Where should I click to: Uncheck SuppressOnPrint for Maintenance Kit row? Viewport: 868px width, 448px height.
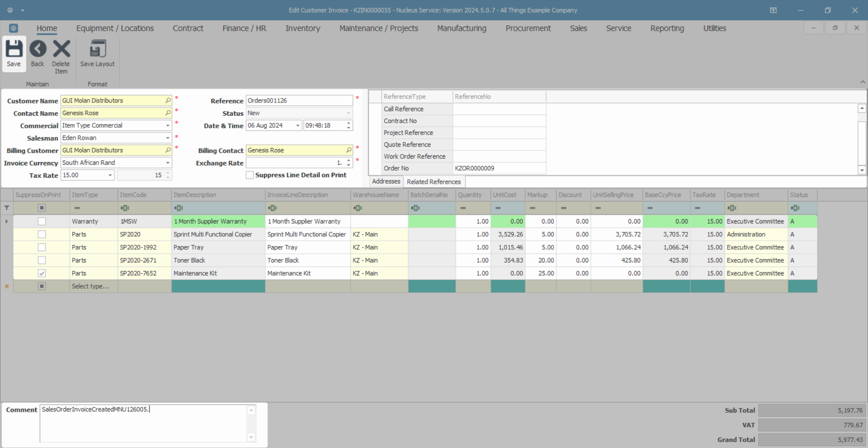42,273
